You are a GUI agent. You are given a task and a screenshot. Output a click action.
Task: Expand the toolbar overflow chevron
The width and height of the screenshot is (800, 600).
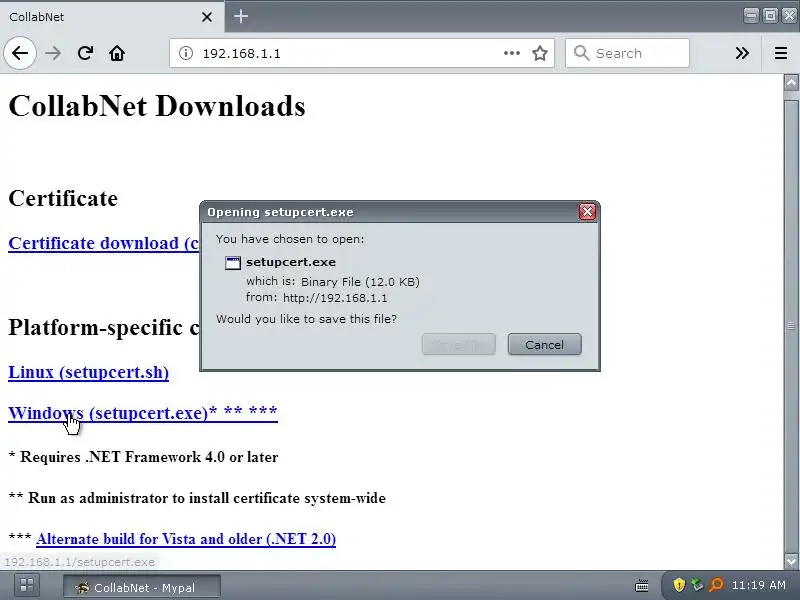click(x=742, y=53)
